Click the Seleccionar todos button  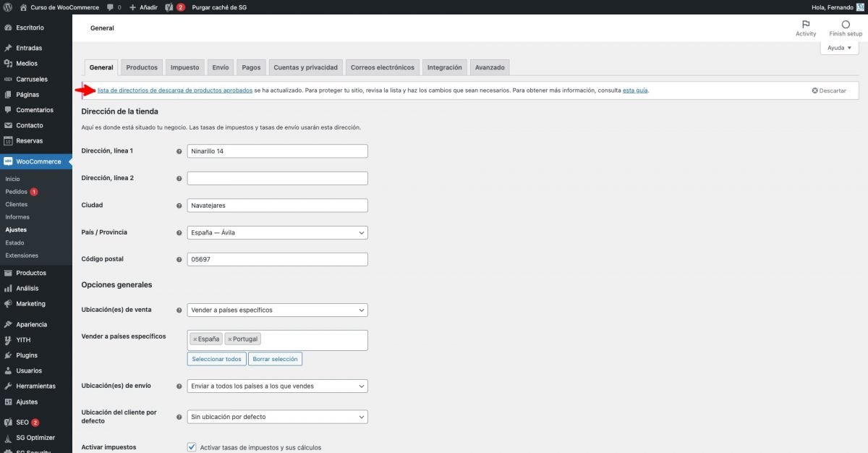coord(216,359)
